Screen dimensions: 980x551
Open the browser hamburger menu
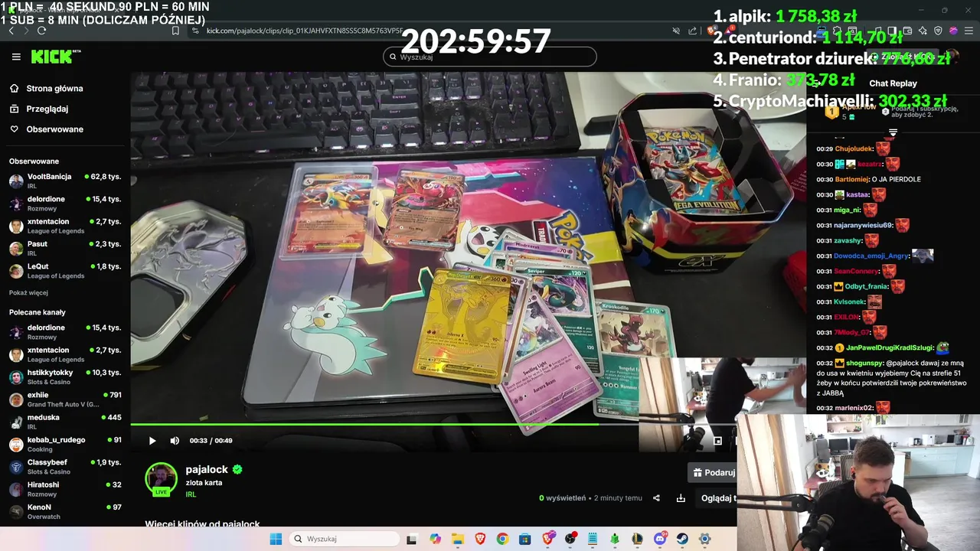(969, 31)
